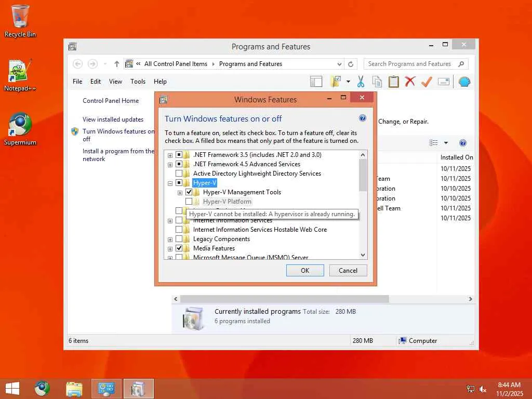Open Control Panel Home link
The height and width of the screenshot is (399, 532).
(111, 101)
